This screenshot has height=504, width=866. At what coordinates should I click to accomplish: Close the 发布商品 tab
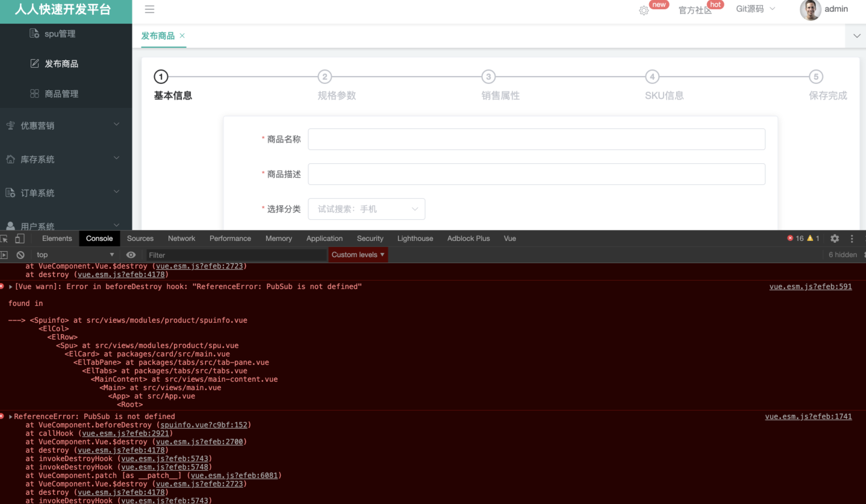182,36
